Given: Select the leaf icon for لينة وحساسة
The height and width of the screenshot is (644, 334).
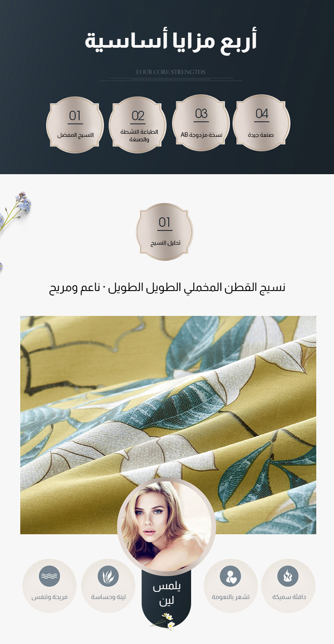Looking at the screenshot, I should (108, 576).
